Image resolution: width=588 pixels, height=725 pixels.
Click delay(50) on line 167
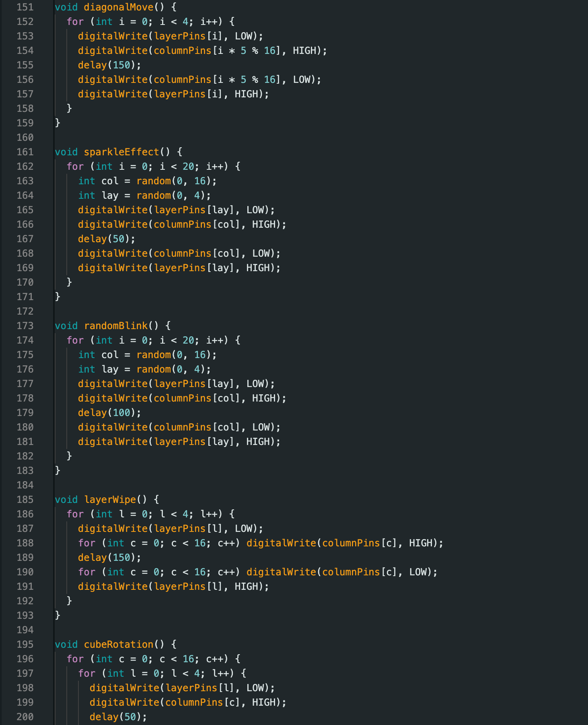coord(104,239)
